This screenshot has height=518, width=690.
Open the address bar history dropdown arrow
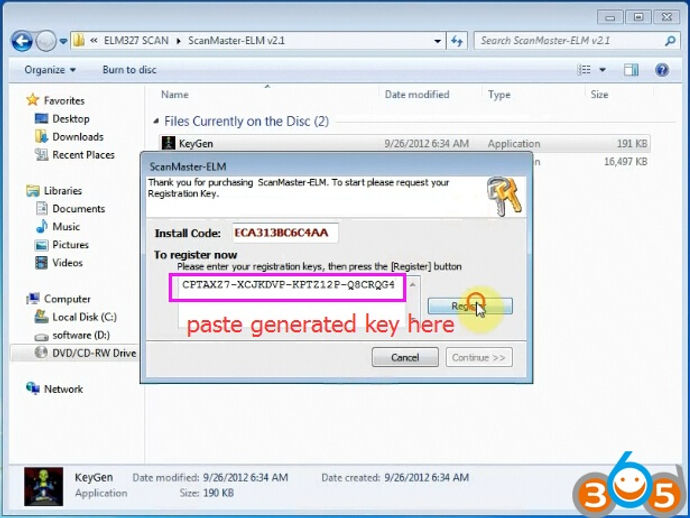click(x=437, y=41)
